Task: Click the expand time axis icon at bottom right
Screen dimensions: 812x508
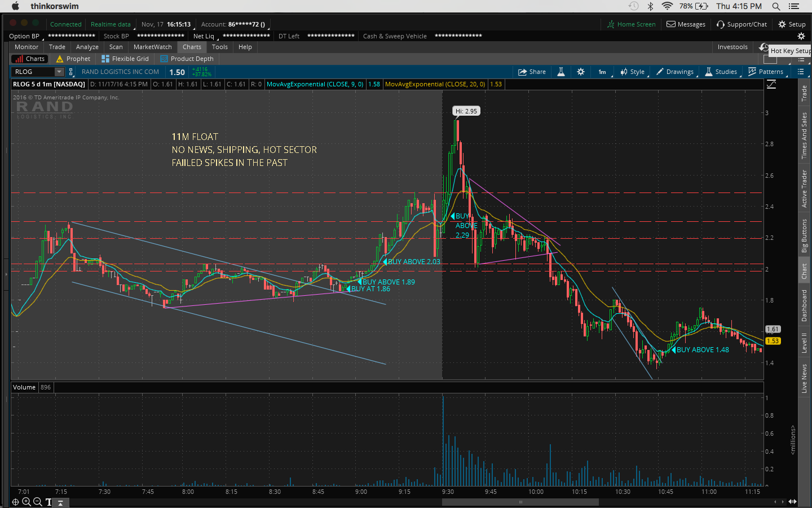Action: tap(792, 502)
